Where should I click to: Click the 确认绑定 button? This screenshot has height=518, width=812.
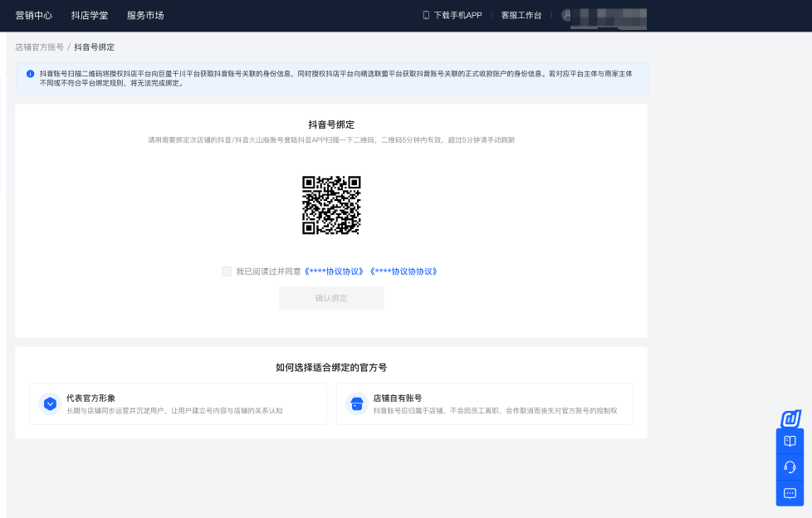coord(331,298)
